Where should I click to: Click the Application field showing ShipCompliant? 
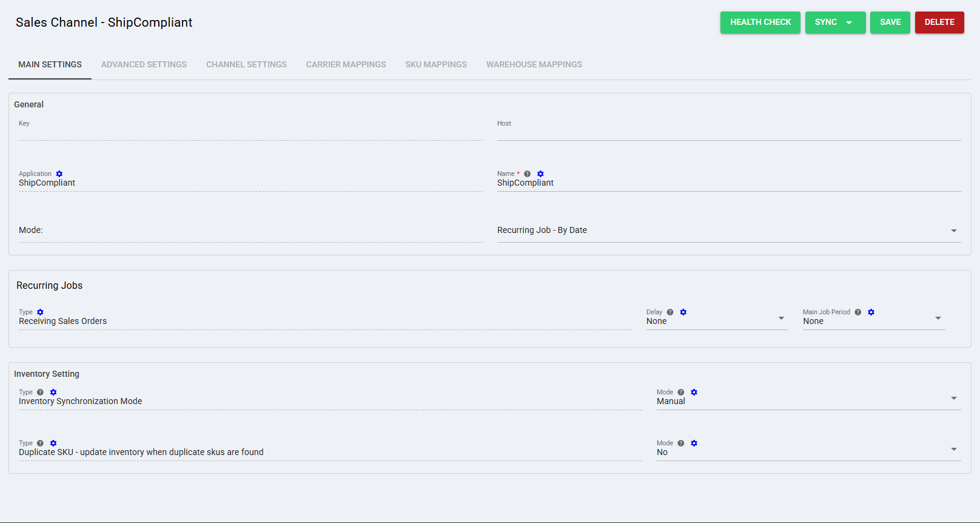[250, 183]
